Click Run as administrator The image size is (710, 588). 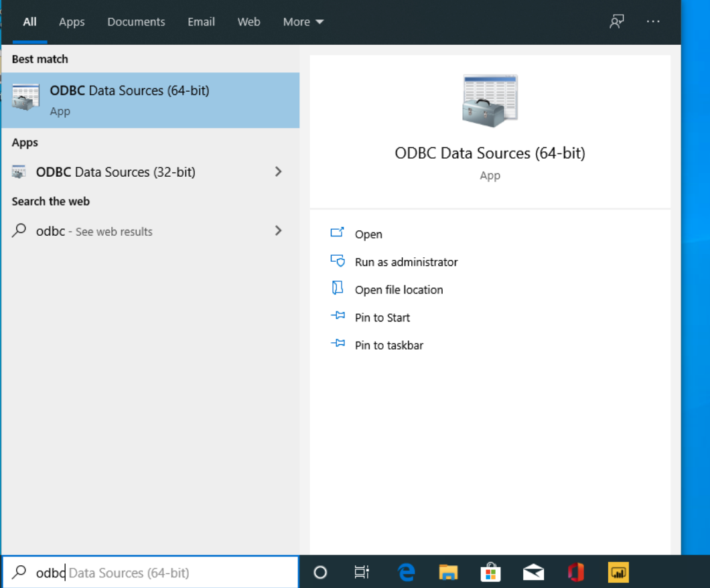click(406, 262)
